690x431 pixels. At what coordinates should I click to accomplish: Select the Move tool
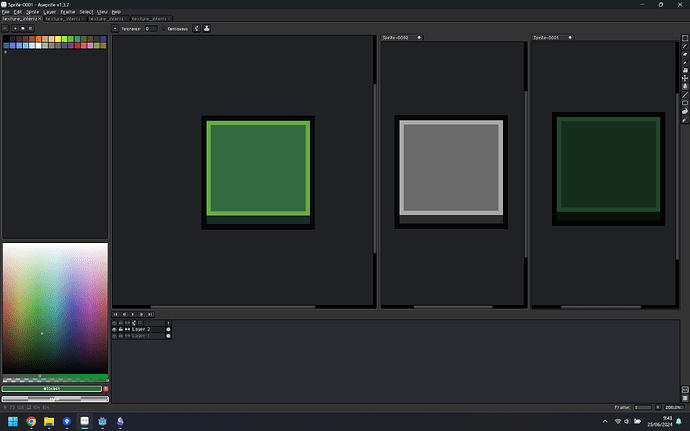685,78
